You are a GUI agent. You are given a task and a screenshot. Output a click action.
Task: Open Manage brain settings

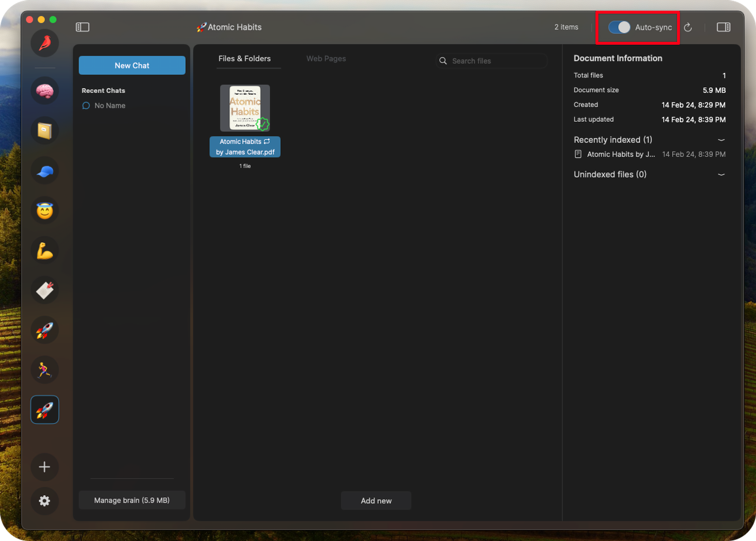(132, 500)
